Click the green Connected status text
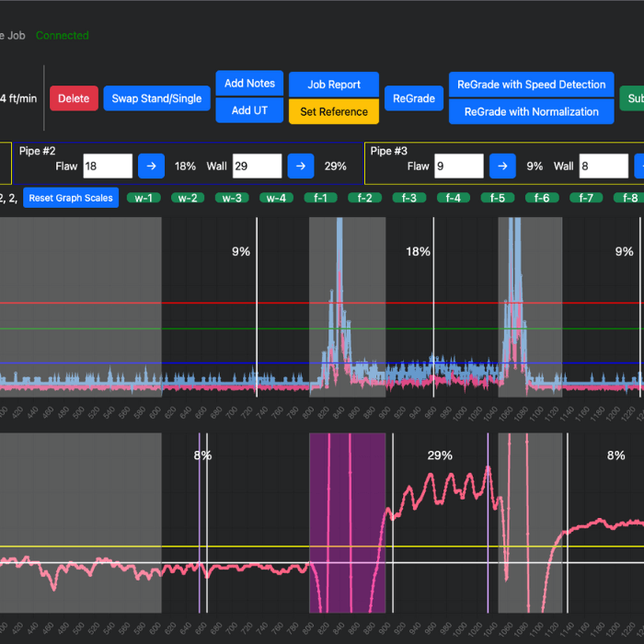The image size is (644, 644). 63,35
